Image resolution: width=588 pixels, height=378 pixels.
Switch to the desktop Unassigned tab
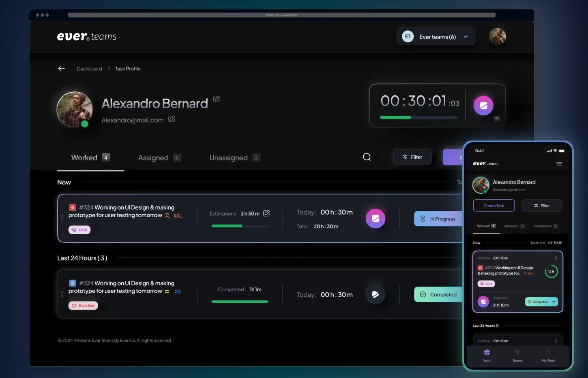pyautogui.click(x=234, y=158)
